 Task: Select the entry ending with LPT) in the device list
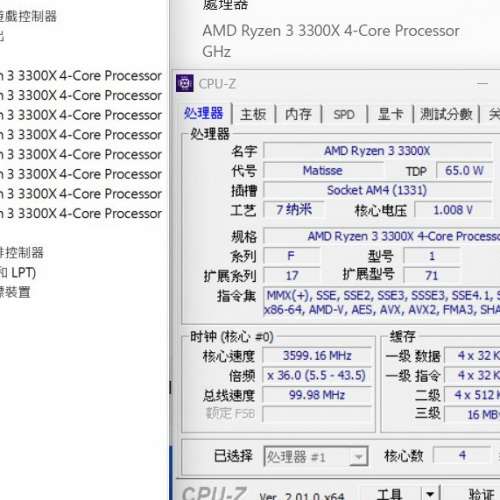[18, 273]
